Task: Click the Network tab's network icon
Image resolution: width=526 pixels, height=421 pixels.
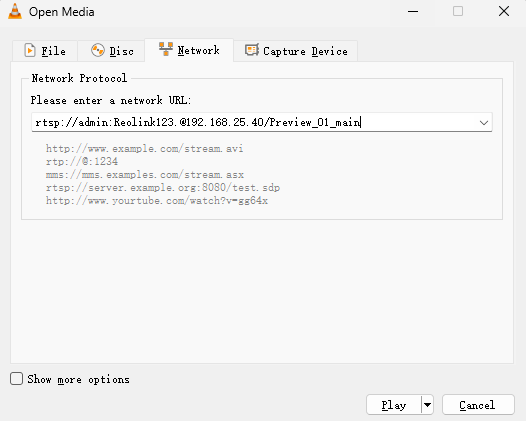Action: click(166, 49)
